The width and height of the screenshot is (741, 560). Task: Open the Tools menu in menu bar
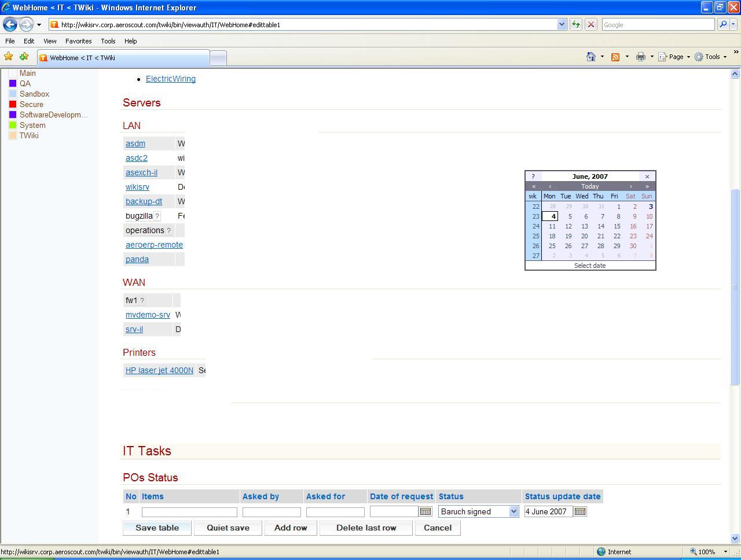click(x=108, y=41)
